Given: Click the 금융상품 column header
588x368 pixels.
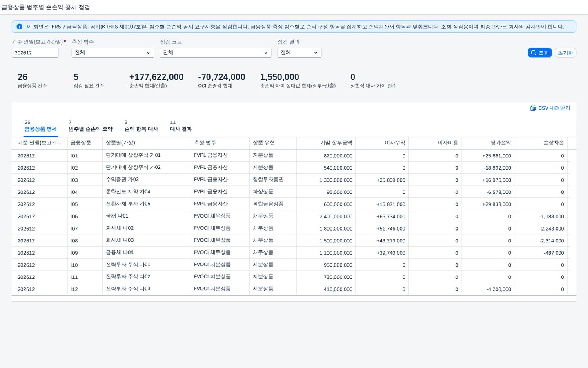Looking at the screenshot, I should click(85, 143).
